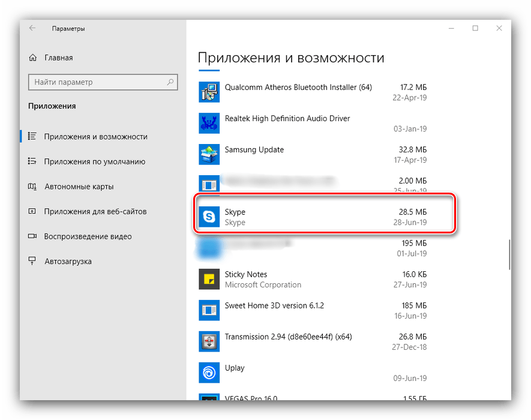Click the Samsung Update app icon

coord(209,155)
